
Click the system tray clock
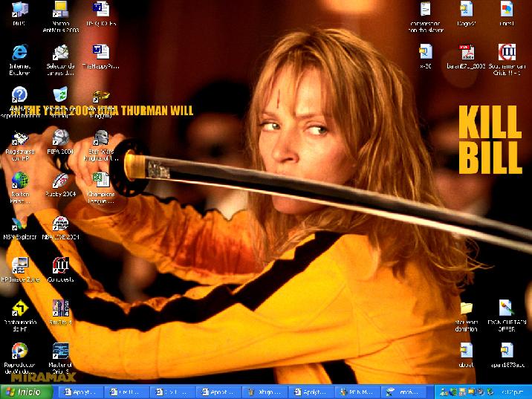pos(514,392)
